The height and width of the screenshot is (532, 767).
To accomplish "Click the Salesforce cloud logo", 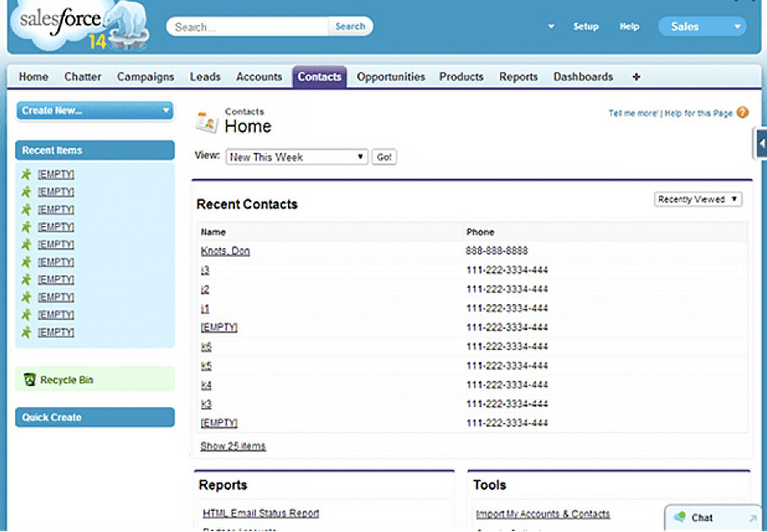I will (x=79, y=25).
